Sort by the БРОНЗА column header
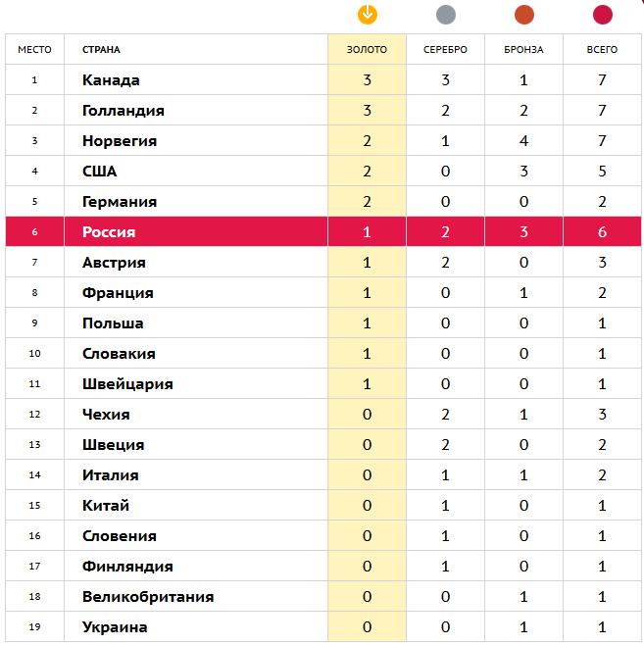This screenshot has width=644, height=645. [x=524, y=49]
